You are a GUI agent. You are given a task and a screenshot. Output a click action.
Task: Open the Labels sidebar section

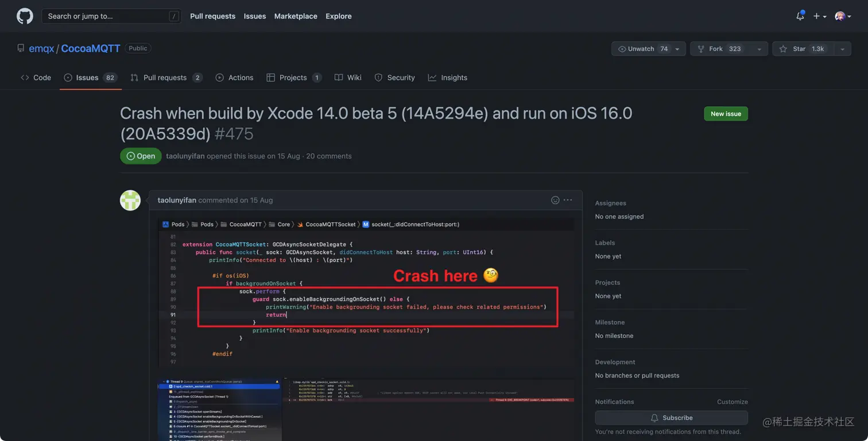pos(605,243)
